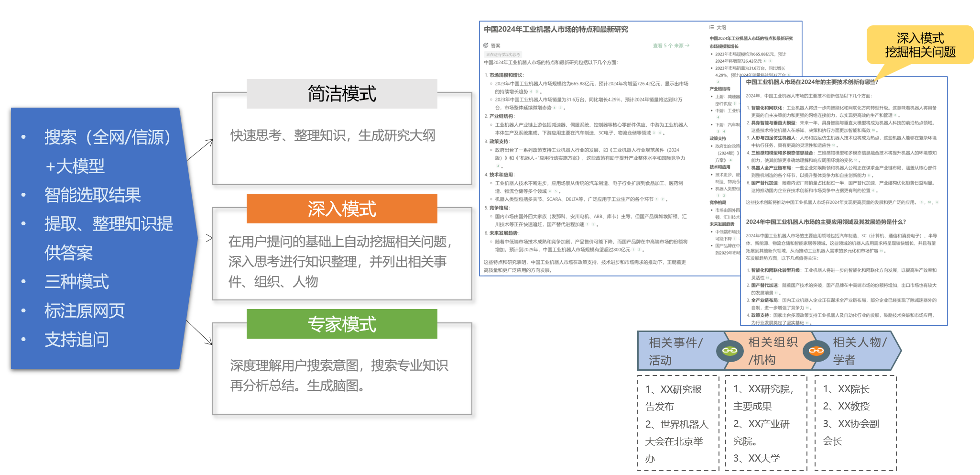Click the 答案 target icon
The image size is (980, 475).
click(486, 45)
